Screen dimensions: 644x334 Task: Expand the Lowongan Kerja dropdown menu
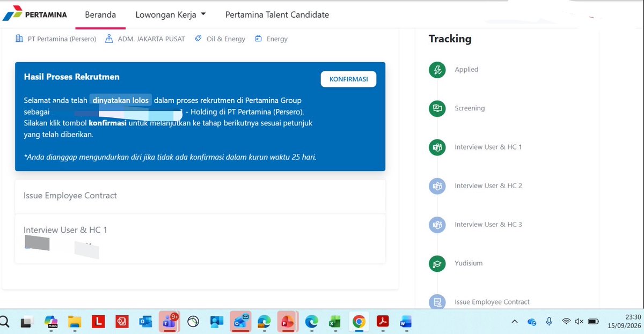point(171,15)
